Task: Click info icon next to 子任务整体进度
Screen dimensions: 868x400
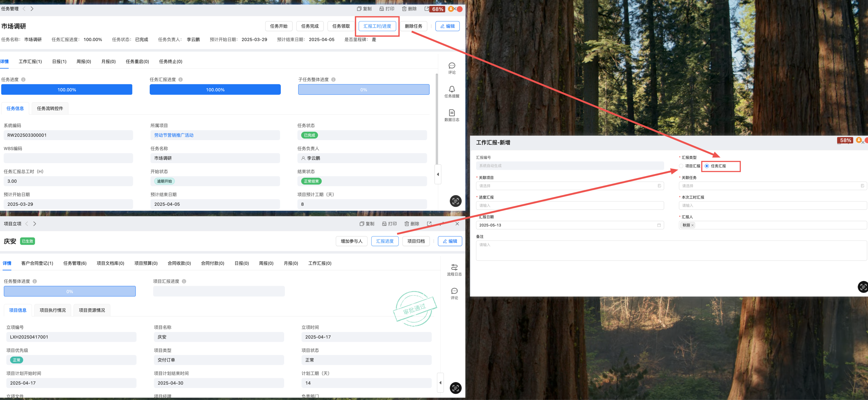Action: click(333, 79)
